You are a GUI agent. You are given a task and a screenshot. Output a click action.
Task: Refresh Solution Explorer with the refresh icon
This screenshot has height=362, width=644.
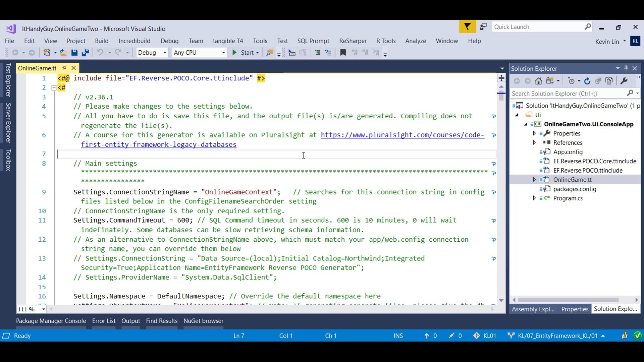(x=587, y=81)
